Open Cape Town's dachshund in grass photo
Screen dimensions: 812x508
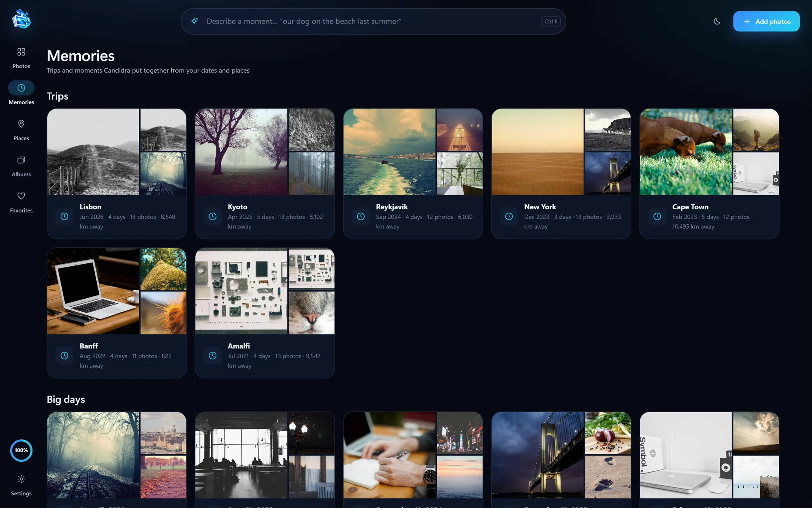click(686, 152)
